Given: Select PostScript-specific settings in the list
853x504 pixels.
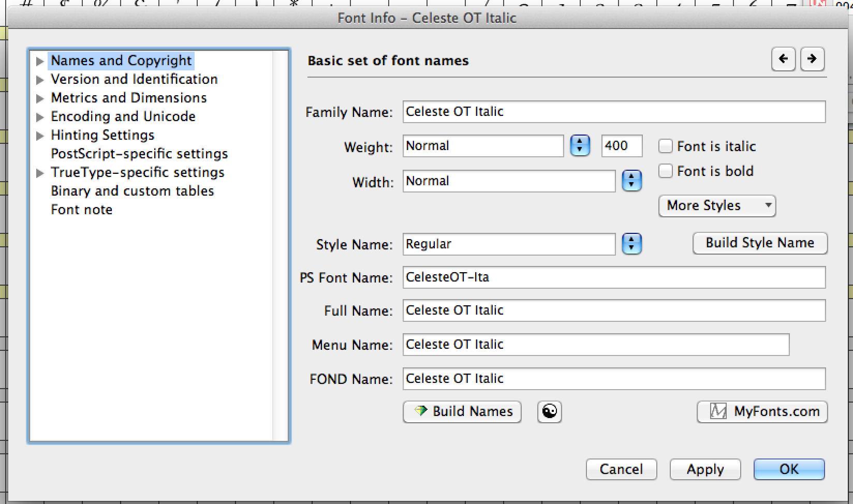Looking at the screenshot, I should point(139,154).
